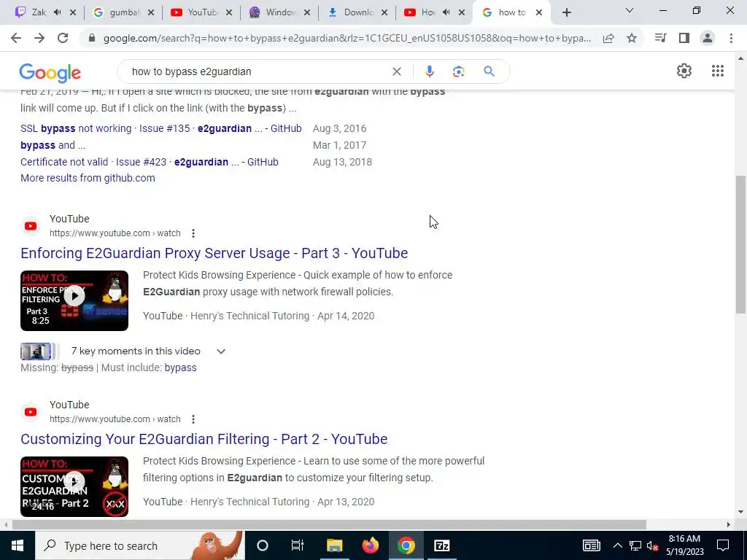Click the address bar URL
This screenshot has width=747, height=560.
347,38
